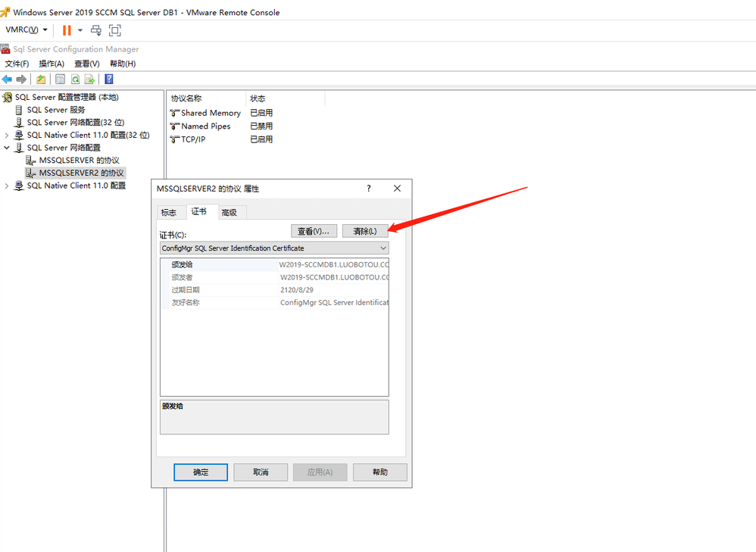Close the MSSQLSERVER2 的协议 属性 dialog
Viewport: 756px width, 552px height.
[x=397, y=189]
